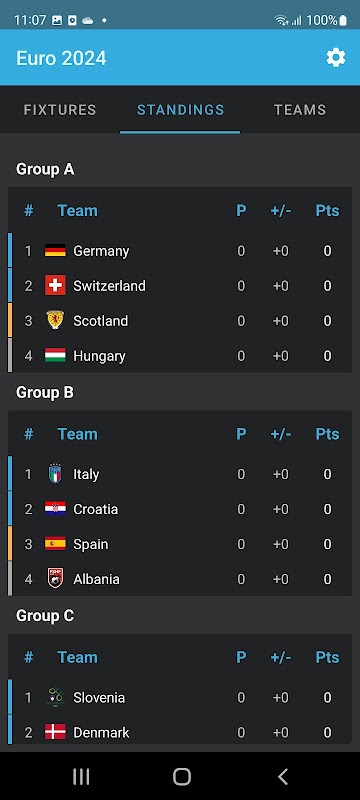360x800 pixels.
Task: Tap the Spain flag icon
Action: click(55, 544)
